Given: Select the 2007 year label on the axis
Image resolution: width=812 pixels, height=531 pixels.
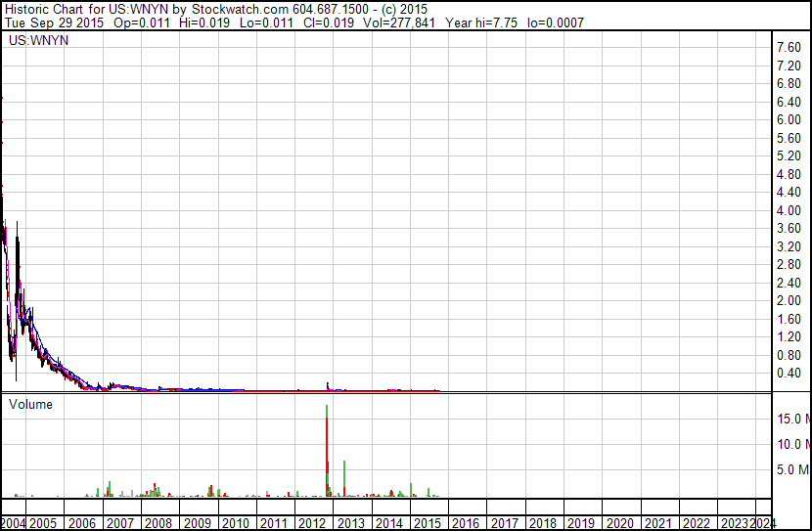Looking at the screenshot, I should (120, 523).
